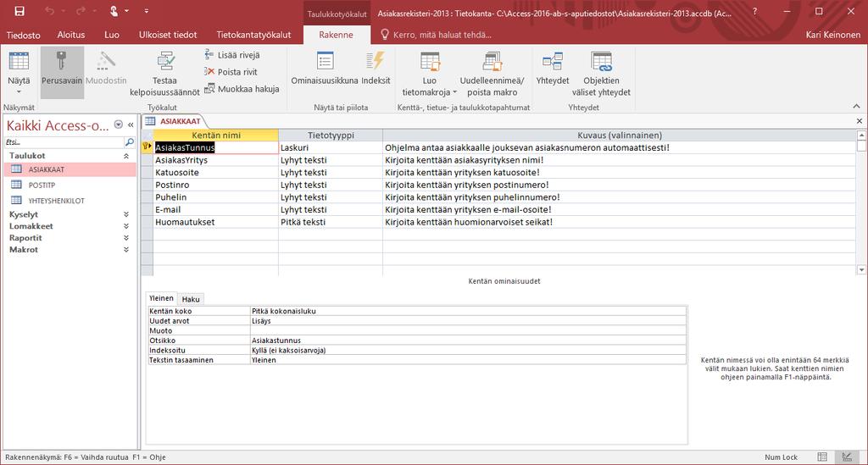Click the Undo arrow in title bar

click(x=50, y=11)
